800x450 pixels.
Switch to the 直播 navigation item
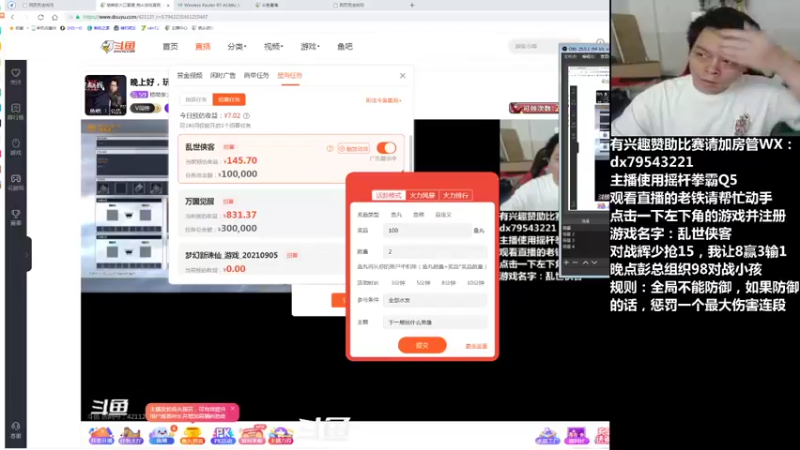203,46
